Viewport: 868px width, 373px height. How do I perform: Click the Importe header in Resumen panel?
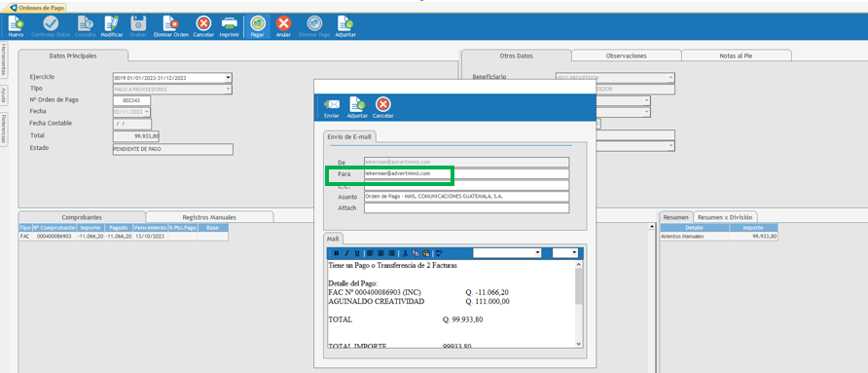tap(753, 228)
